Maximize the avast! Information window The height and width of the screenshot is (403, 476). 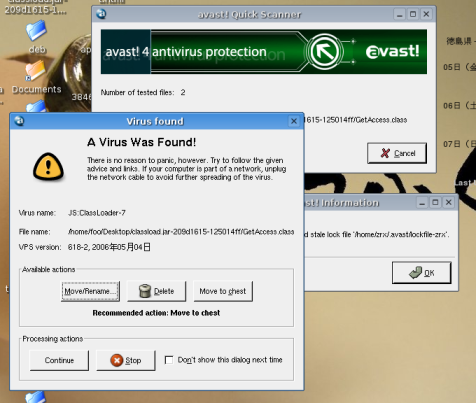(435, 203)
